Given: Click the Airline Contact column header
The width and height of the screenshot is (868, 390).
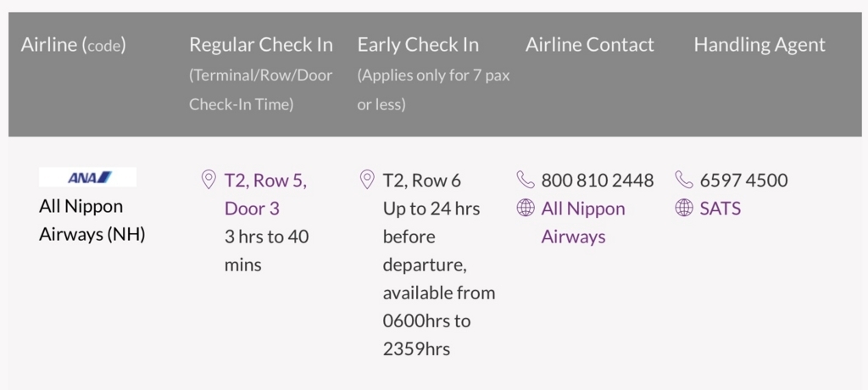Looking at the screenshot, I should pos(590,45).
